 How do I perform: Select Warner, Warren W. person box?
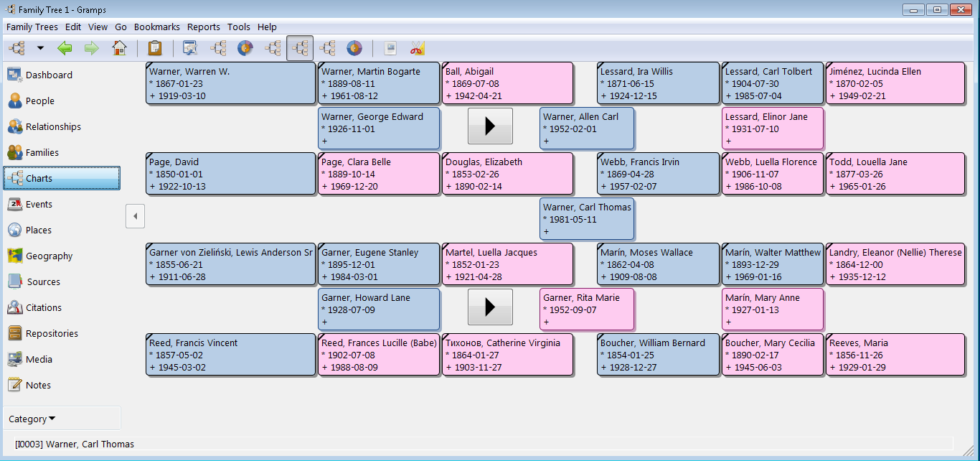230,83
